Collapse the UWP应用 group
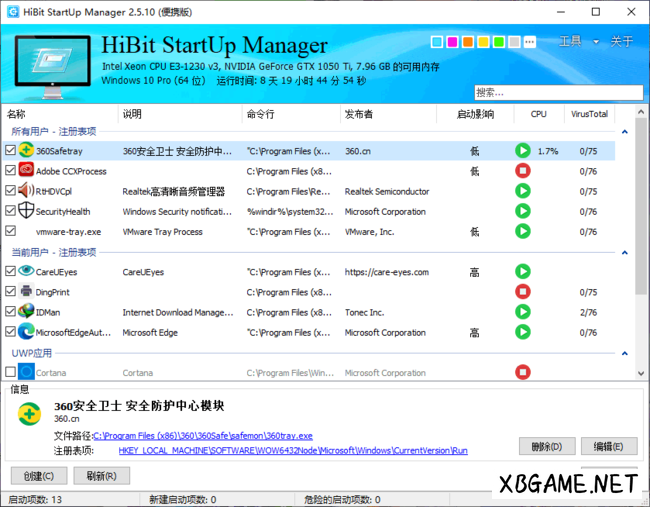 point(625,354)
